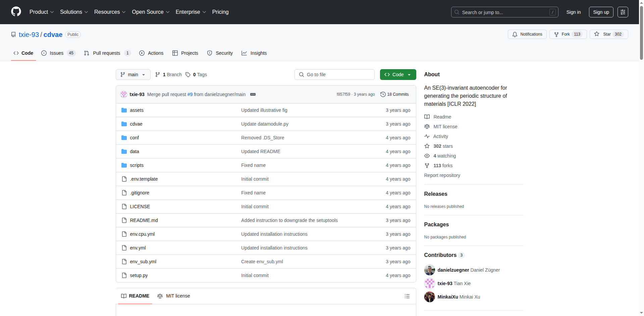Click the .env.template file icon
The image size is (644, 316).
124,179
